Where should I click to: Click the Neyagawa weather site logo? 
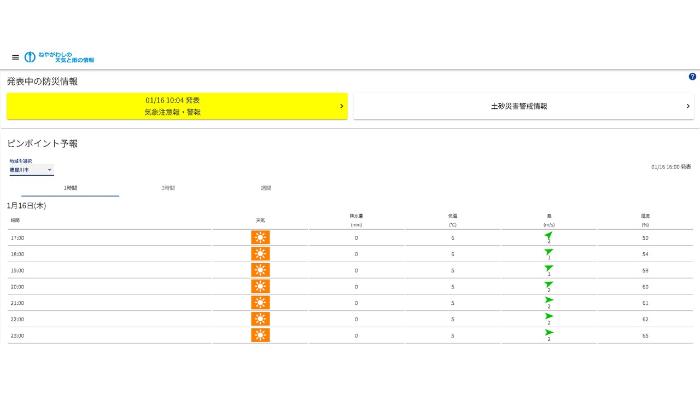click(59, 57)
